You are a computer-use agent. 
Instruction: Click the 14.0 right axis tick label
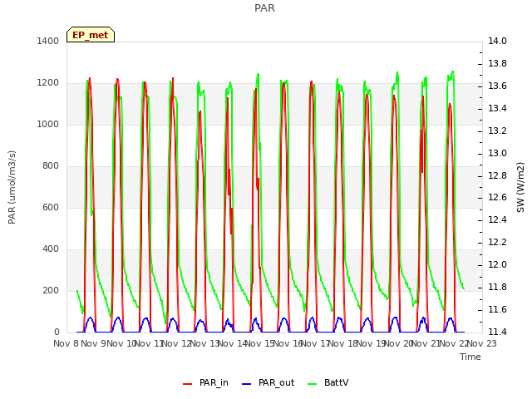pyautogui.click(x=497, y=41)
